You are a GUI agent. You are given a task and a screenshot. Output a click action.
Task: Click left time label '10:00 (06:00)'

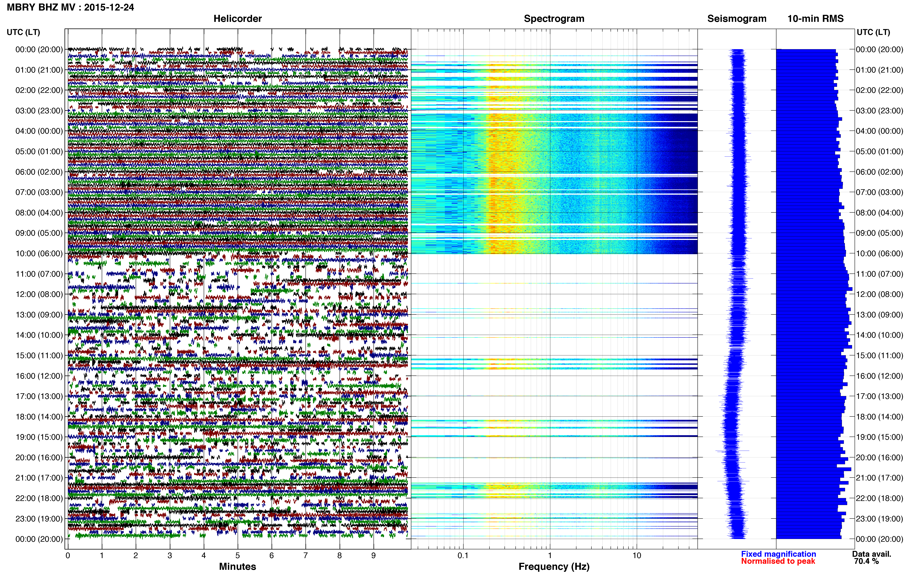pos(39,253)
